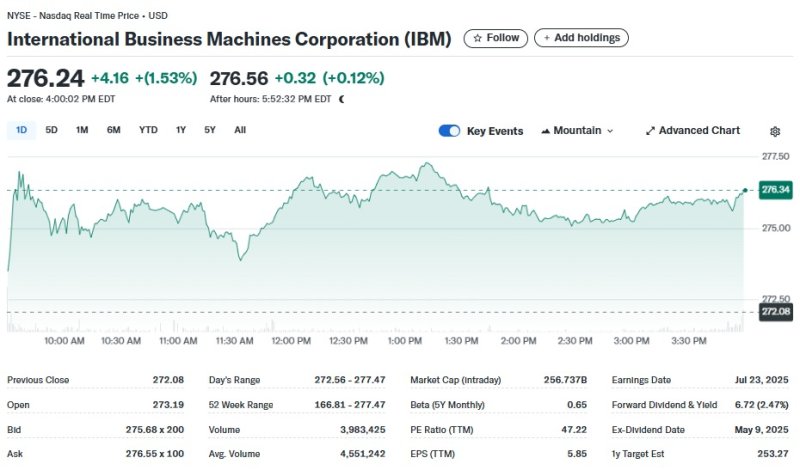Viewport: 800px width, 470px height.
Task: Click the Bid value 275.68 x 200
Action: [x=155, y=430]
